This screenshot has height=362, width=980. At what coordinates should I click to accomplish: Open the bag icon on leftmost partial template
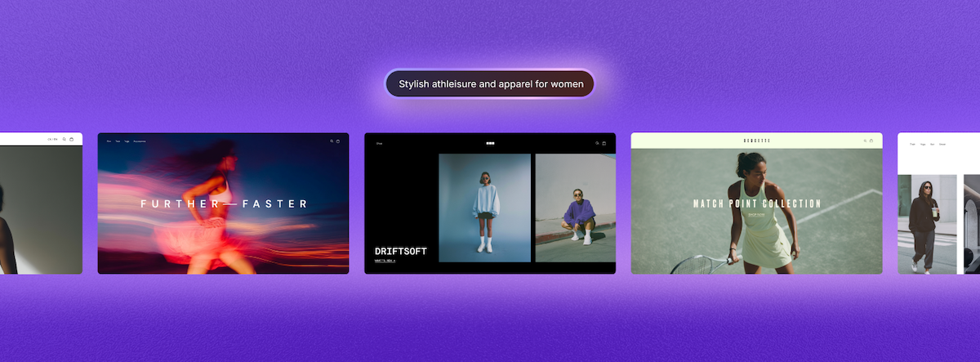[x=71, y=139]
